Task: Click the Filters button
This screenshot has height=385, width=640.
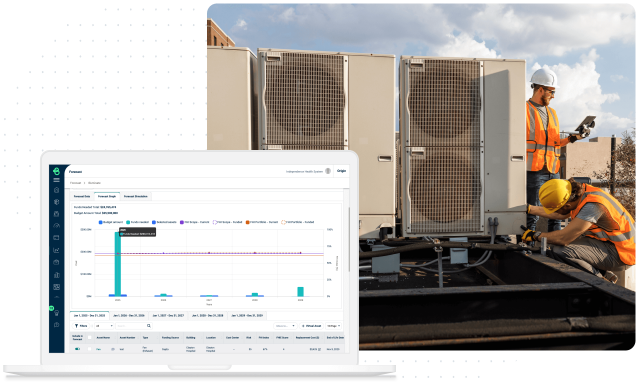Action: pyautogui.click(x=81, y=326)
